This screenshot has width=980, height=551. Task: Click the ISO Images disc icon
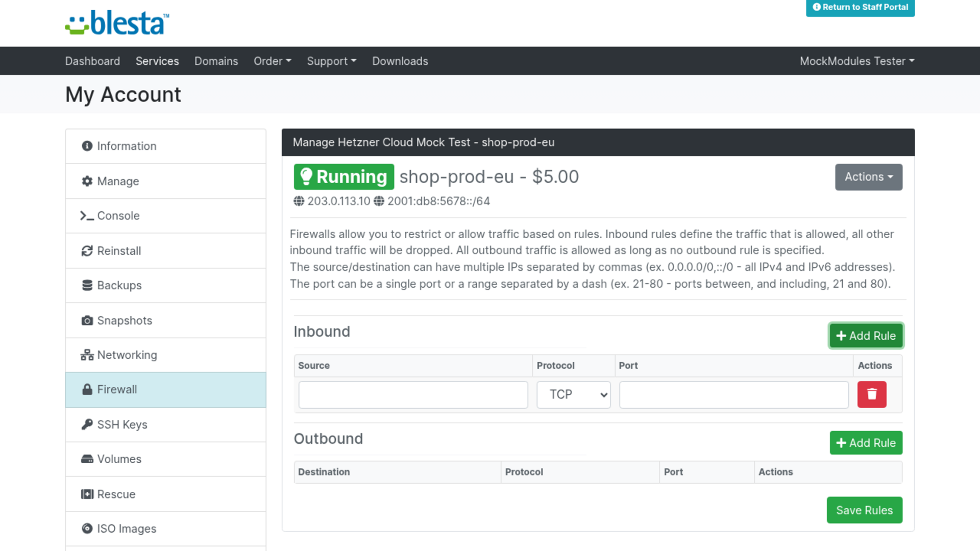87,529
